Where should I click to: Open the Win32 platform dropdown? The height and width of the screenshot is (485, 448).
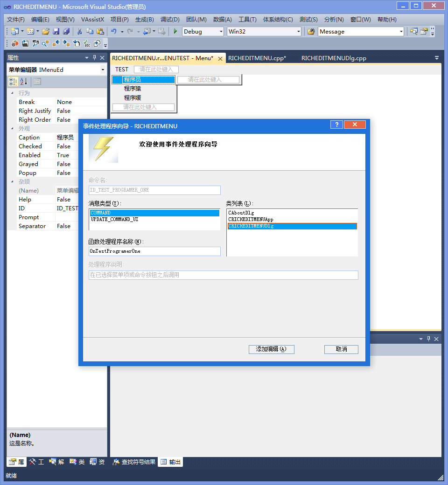[x=299, y=32]
